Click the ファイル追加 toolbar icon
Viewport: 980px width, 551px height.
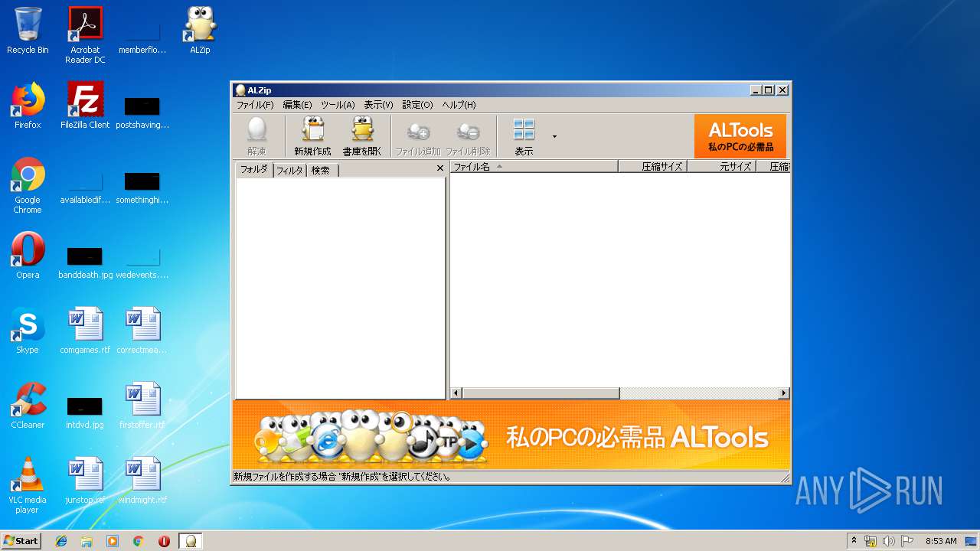[418, 137]
